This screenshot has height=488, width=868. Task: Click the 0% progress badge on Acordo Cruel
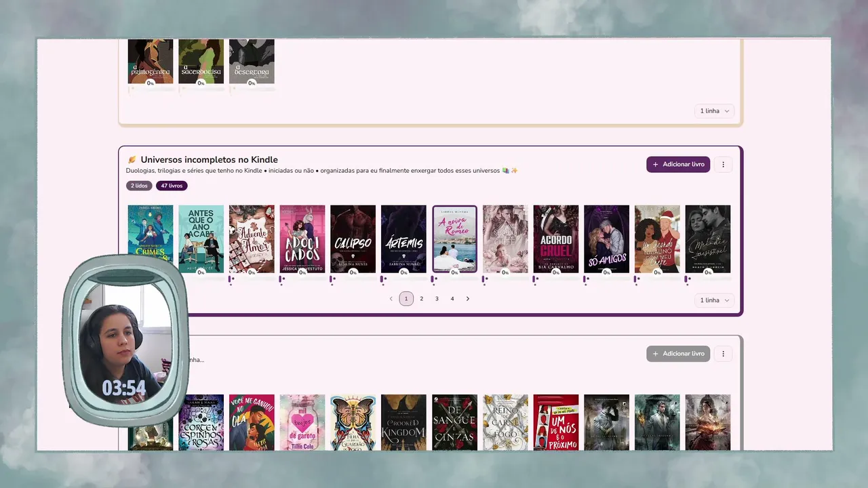point(556,272)
